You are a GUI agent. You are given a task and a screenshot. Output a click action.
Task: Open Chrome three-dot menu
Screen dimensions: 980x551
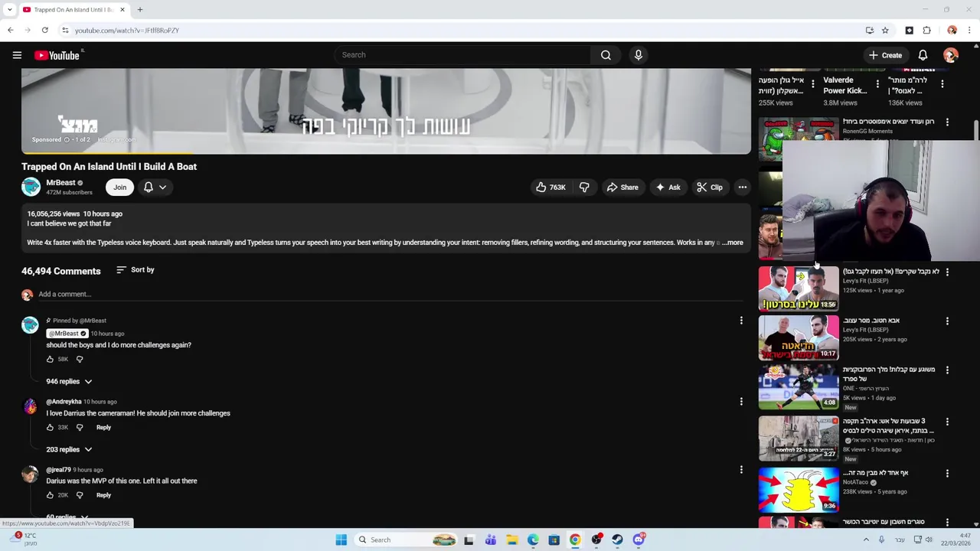[969, 30]
